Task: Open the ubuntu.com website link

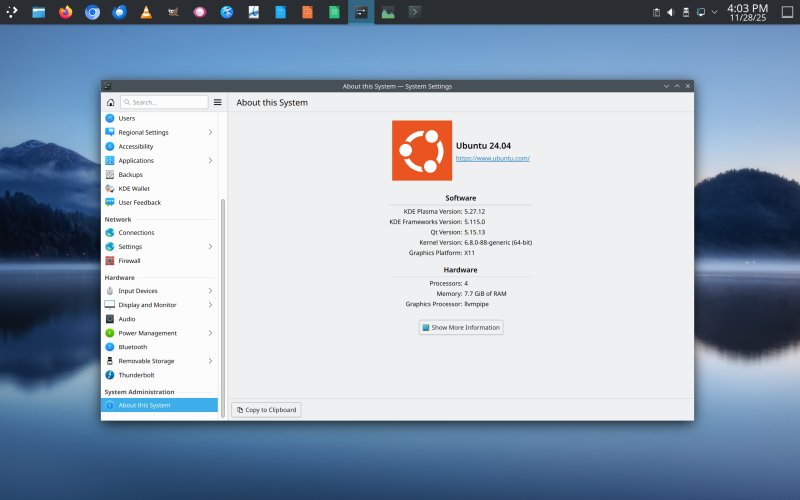Action: [x=492, y=159]
